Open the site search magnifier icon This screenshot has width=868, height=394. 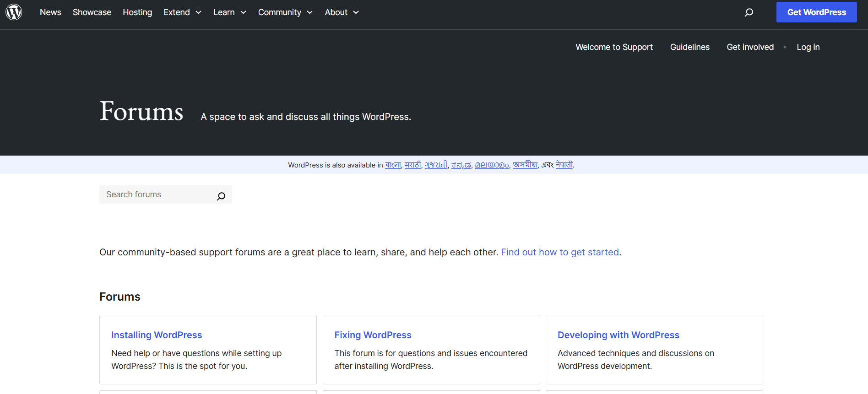[x=749, y=12]
